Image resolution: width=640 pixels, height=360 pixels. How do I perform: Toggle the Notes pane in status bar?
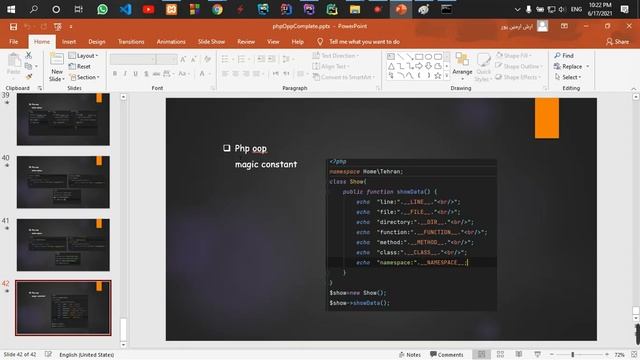tap(410, 355)
